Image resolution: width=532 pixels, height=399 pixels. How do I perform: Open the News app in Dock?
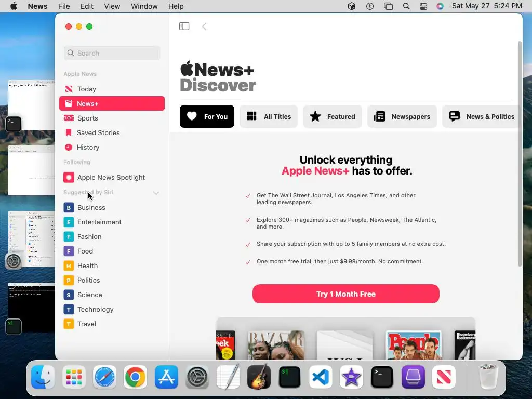(444, 377)
